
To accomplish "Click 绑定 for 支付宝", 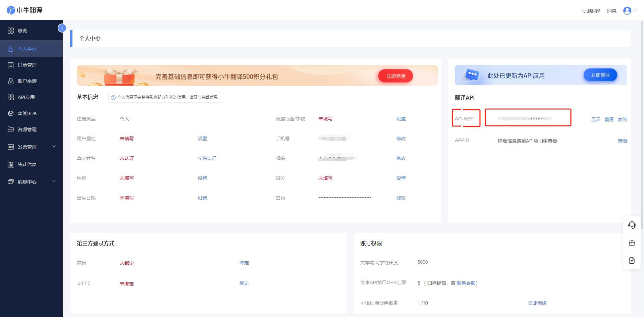I will 244,283.
